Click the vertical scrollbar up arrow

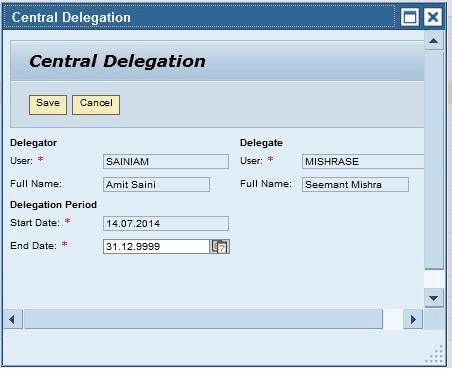[433, 41]
